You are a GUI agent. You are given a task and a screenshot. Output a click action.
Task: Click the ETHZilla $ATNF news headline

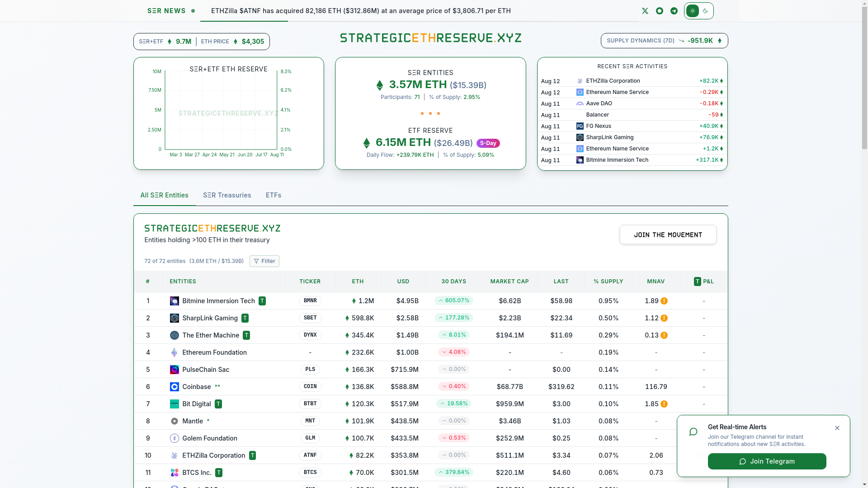(x=361, y=11)
